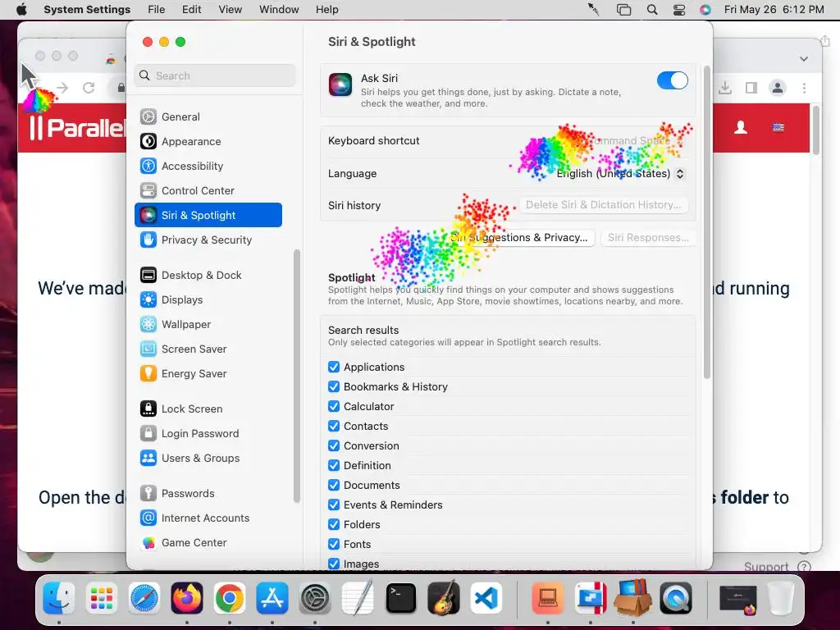Viewport: 840px width, 630px height.
Task: Launch Finder from the Dock
Action: point(58,598)
